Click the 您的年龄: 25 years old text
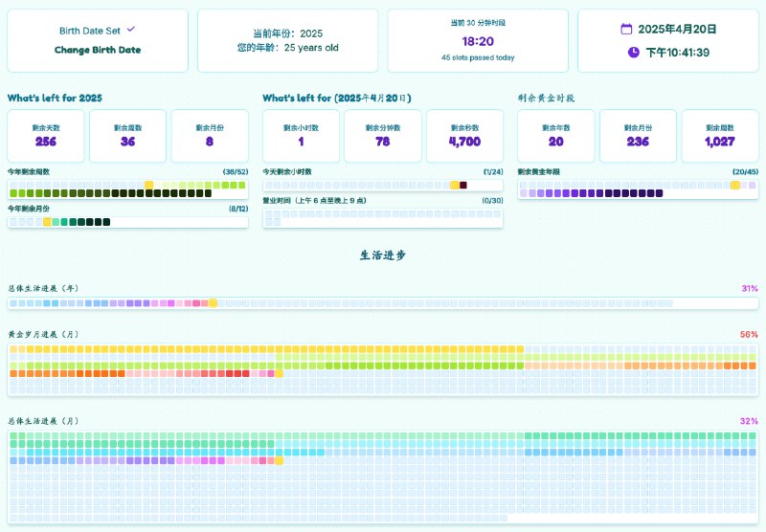766x532 pixels. point(287,48)
